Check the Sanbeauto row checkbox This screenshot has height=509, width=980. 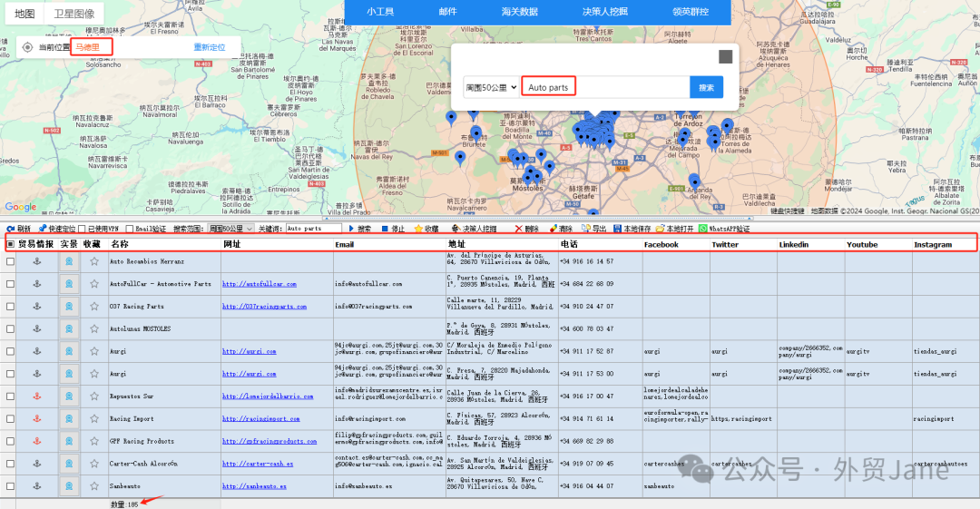(x=11, y=486)
